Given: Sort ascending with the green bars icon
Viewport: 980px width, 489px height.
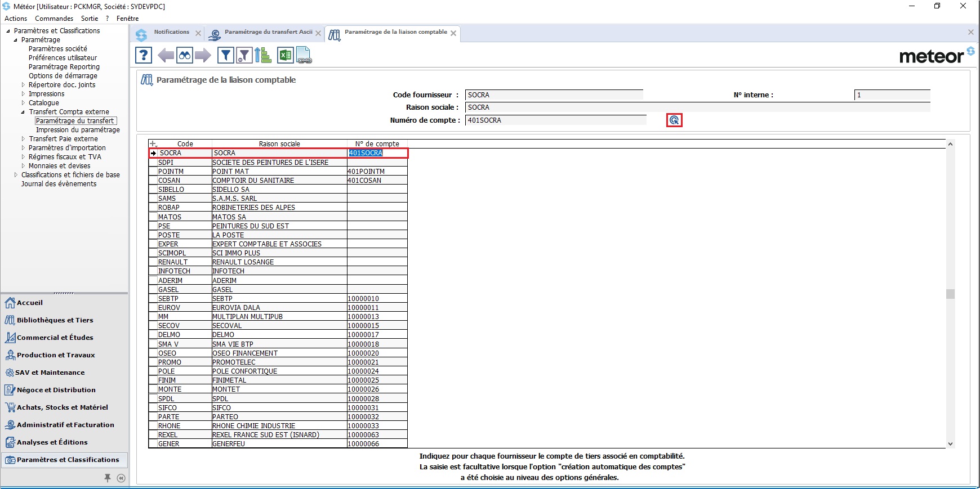Looking at the screenshot, I should click(x=263, y=55).
